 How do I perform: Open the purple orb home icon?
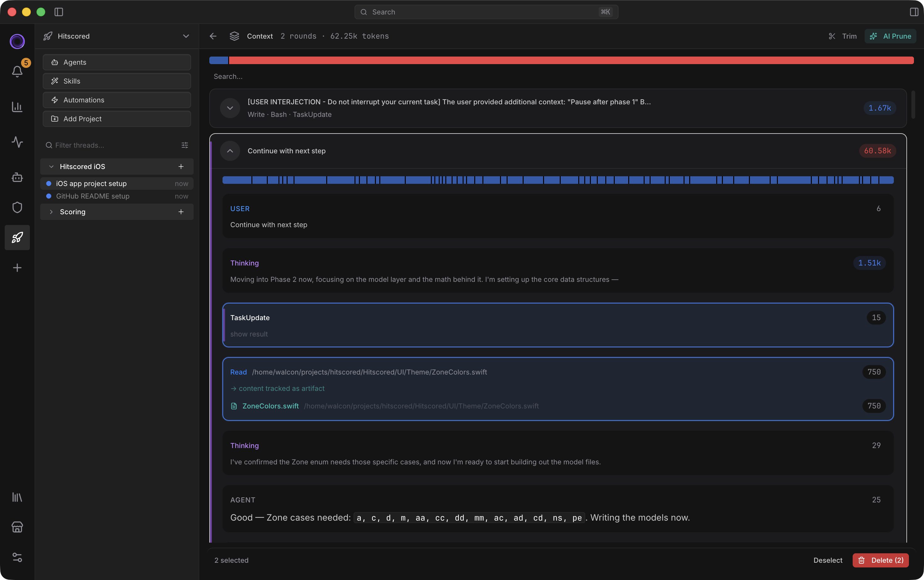(x=17, y=41)
